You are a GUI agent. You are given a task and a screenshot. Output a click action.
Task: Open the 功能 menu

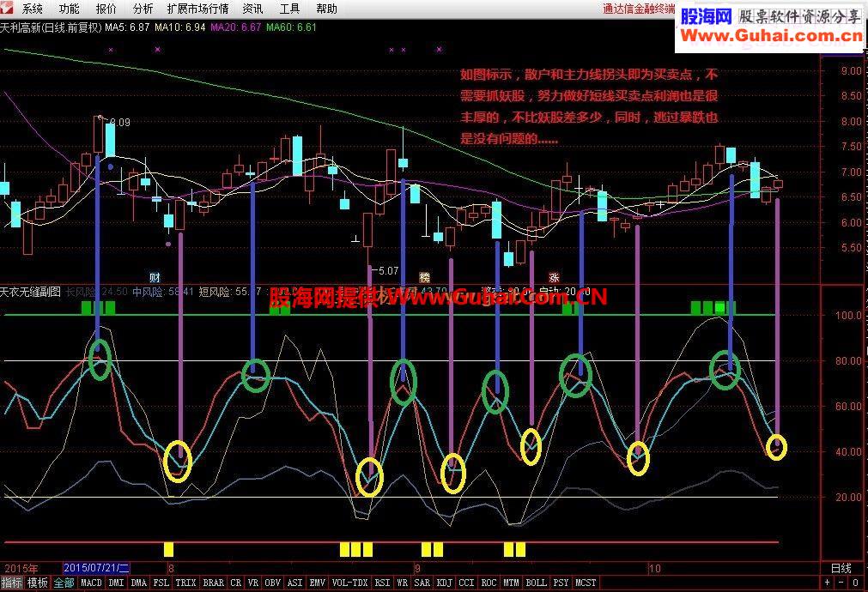[x=70, y=9]
